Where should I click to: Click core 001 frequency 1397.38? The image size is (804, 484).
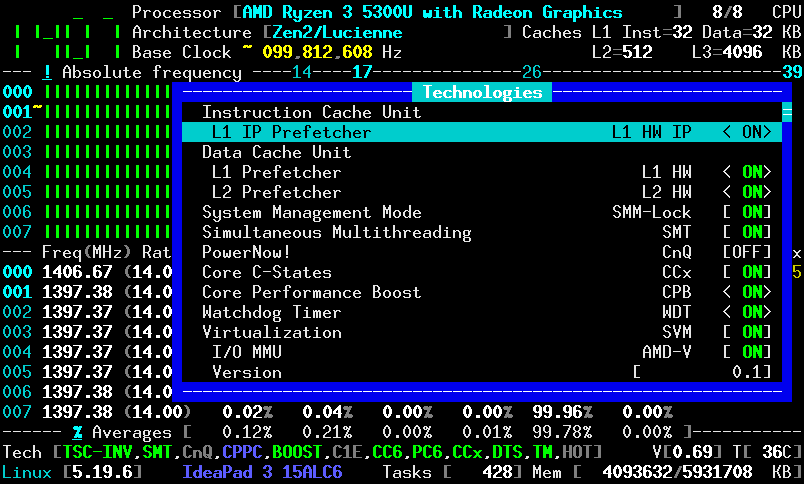pyautogui.click(x=77, y=292)
